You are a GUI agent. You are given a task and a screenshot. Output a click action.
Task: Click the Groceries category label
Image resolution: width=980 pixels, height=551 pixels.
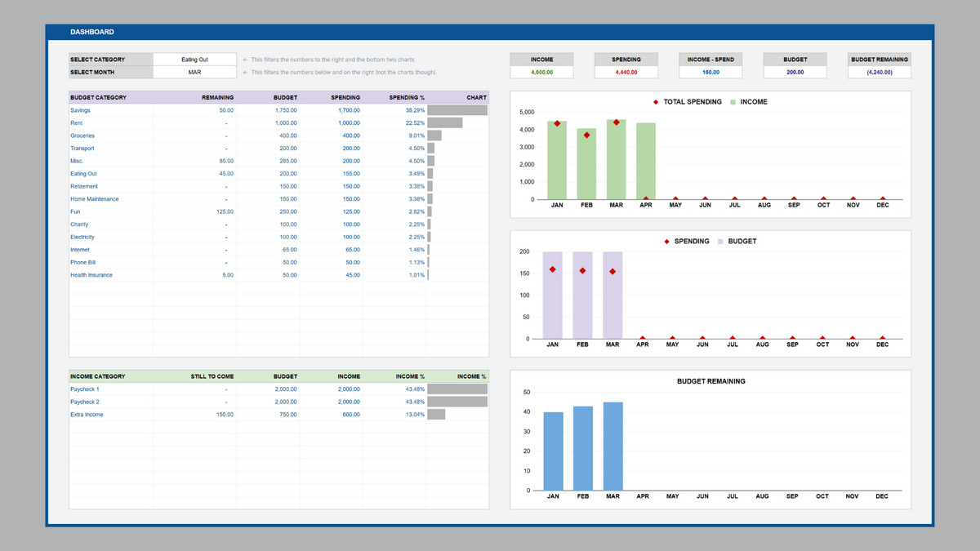tap(82, 136)
